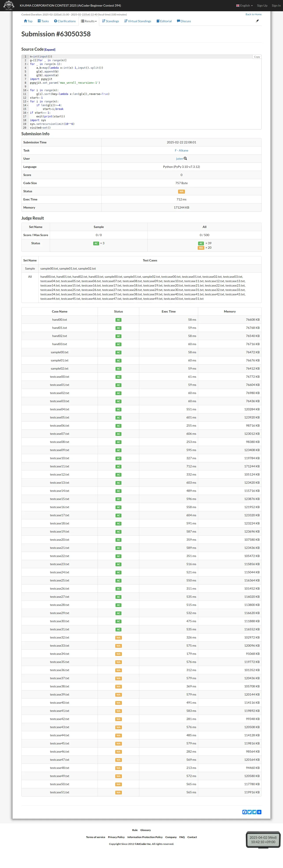Fold the code block at line 16
The image size is (283, 868).
(27, 113)
